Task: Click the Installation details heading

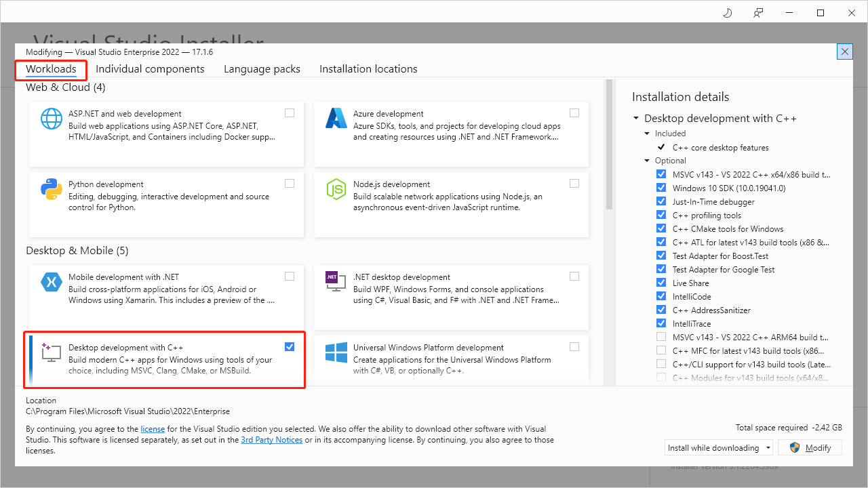Action: pos(681,97)
